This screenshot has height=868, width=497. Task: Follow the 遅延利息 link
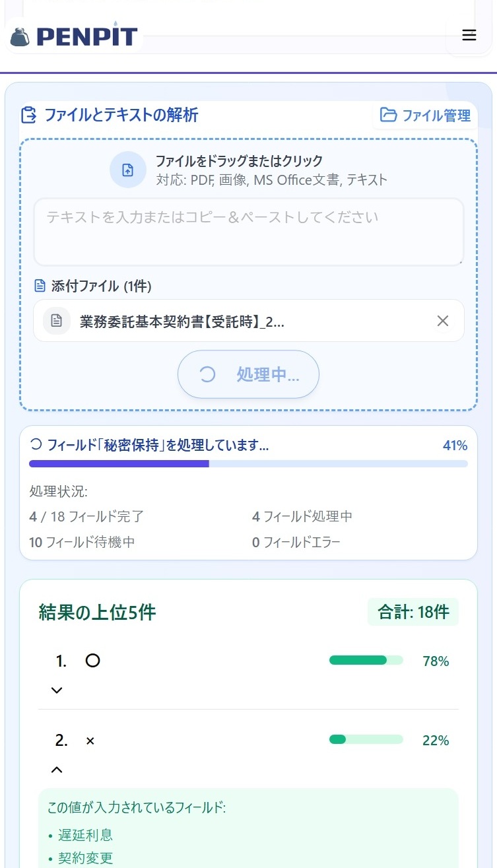click(x=85, y=834)
